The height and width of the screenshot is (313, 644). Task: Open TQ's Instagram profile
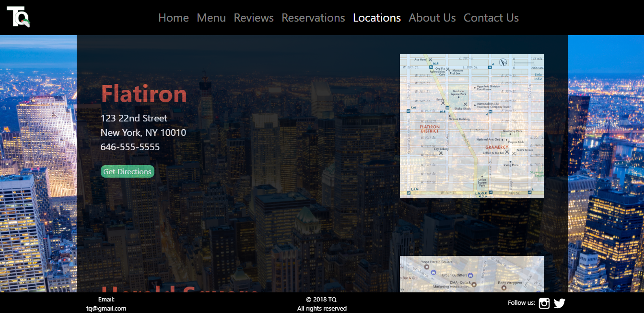(x=544, y=303)
